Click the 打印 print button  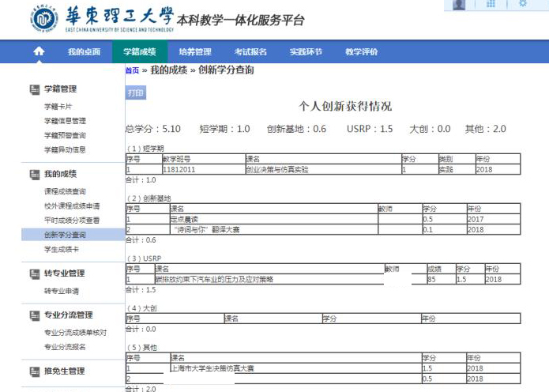[136, 92]
